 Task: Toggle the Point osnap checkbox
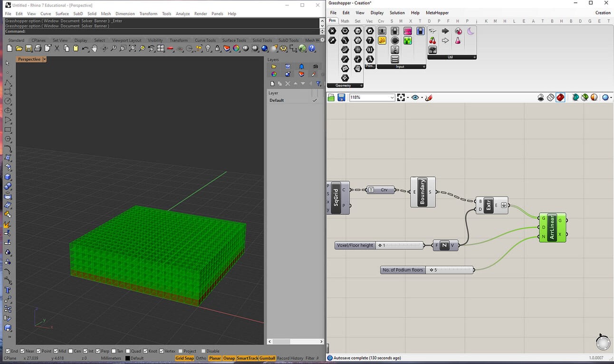pyautogui.click(x=38, y=351)
